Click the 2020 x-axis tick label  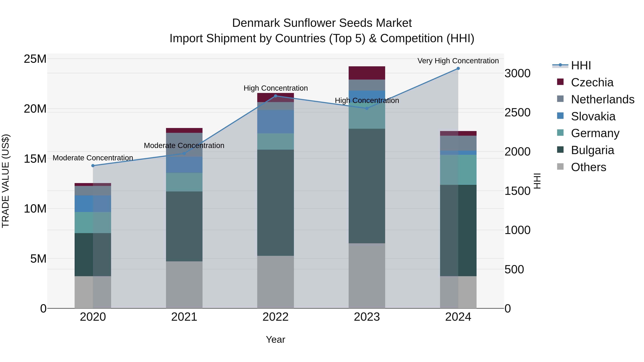click(x=93, y=317)
